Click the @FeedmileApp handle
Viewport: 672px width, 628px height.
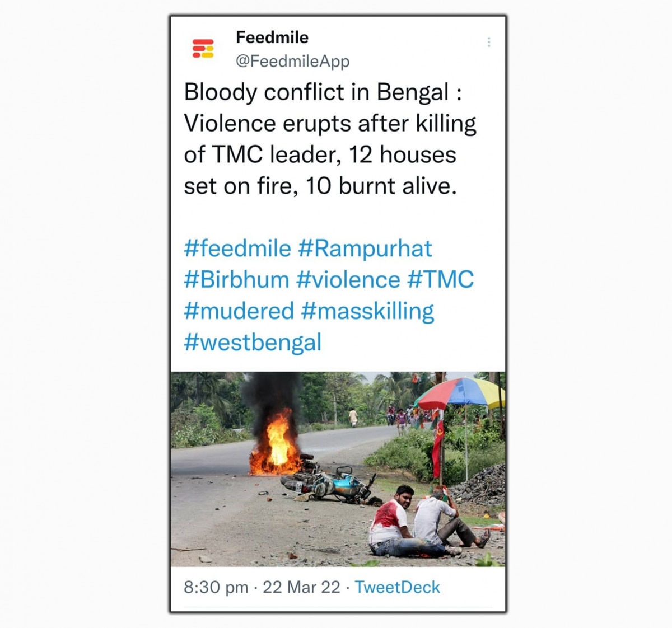[x=292, y=61]
